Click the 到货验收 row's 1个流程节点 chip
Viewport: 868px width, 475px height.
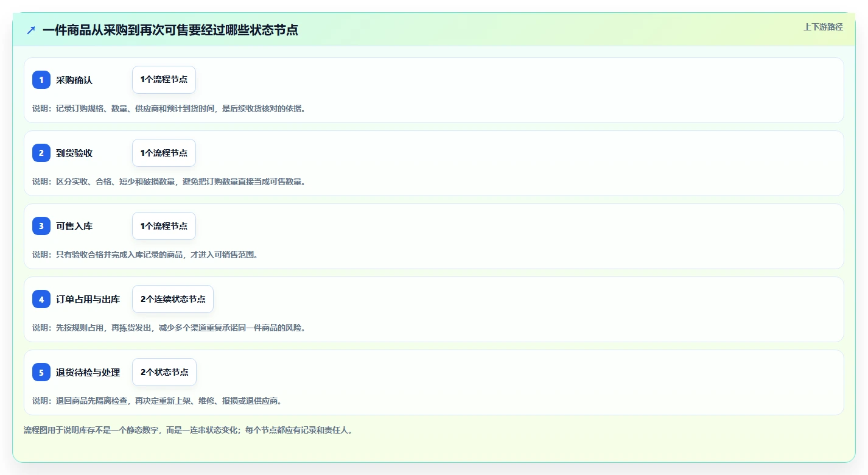click(x=164, y=153)
